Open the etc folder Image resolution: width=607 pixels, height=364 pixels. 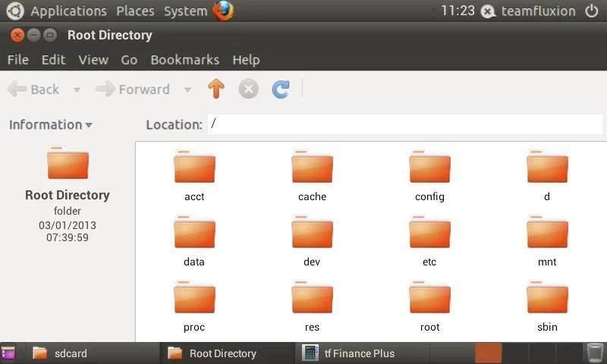[x=429, y=240]
